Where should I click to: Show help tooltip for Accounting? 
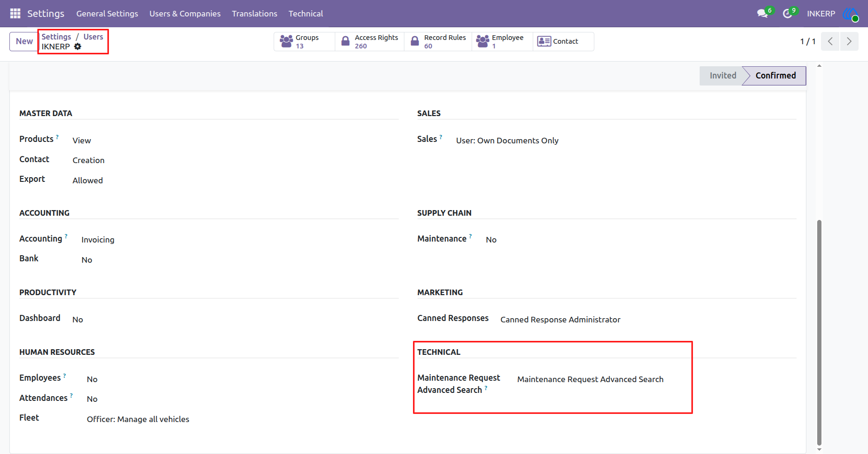(x=66, y=236)
